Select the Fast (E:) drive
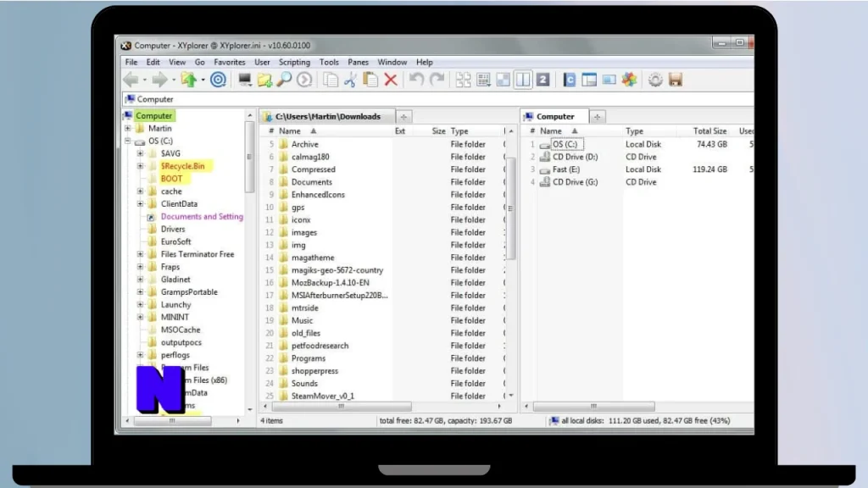 pos(565,169)
